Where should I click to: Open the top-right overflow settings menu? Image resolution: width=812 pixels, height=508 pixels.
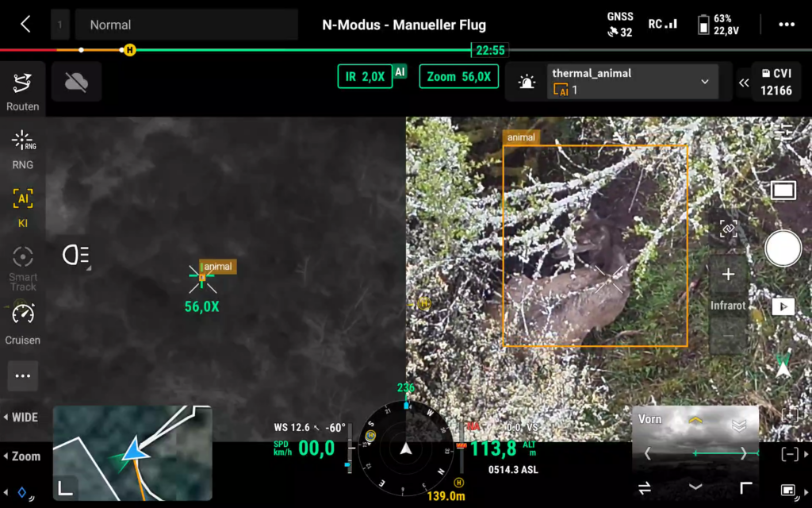tap(786, 25)
